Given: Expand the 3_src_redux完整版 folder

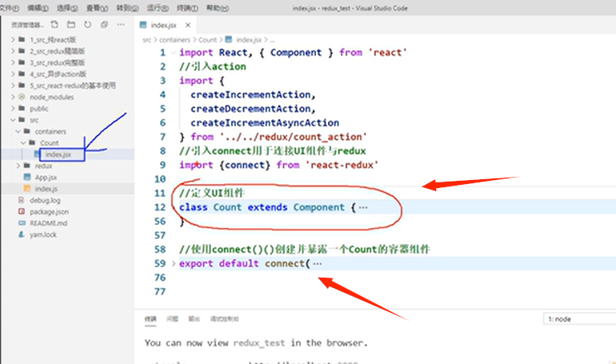Looking at the screenshot, I should (x=13, y=62).
